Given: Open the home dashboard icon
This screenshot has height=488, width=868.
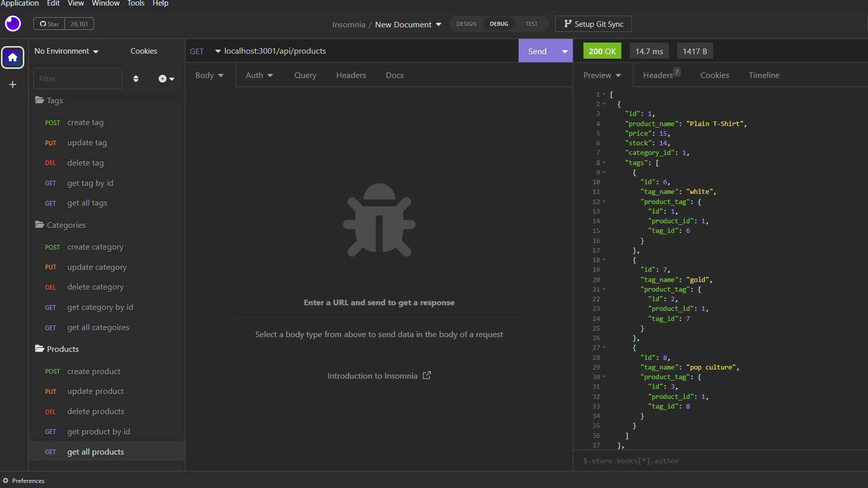Looking at the screenshot, I should click(x=13, y=58).
